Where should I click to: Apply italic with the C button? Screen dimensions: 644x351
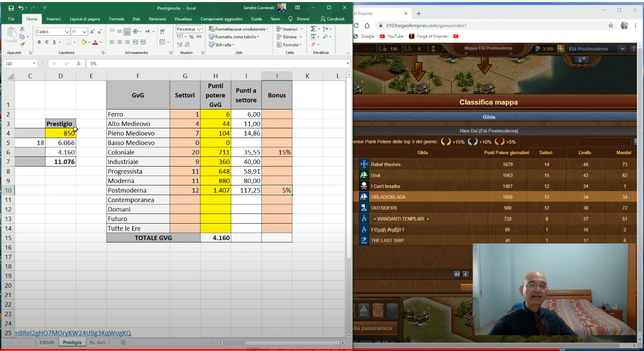pos(46,42)
